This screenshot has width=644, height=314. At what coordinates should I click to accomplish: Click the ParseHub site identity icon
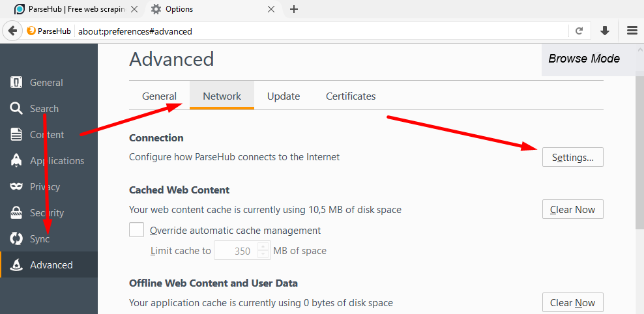tap(31, 31)
